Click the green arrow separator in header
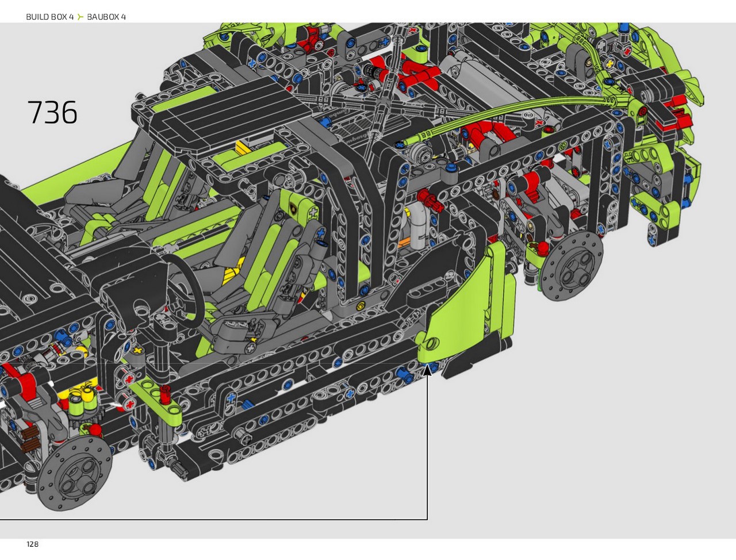This screenshot has height=560, width=736. [80, 17]
